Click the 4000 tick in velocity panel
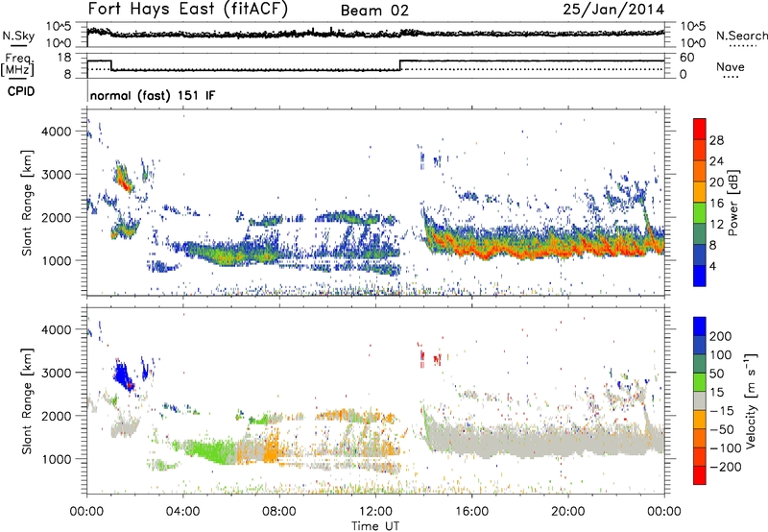This screenshot has width=768, height=532. [x=57, y=329]
